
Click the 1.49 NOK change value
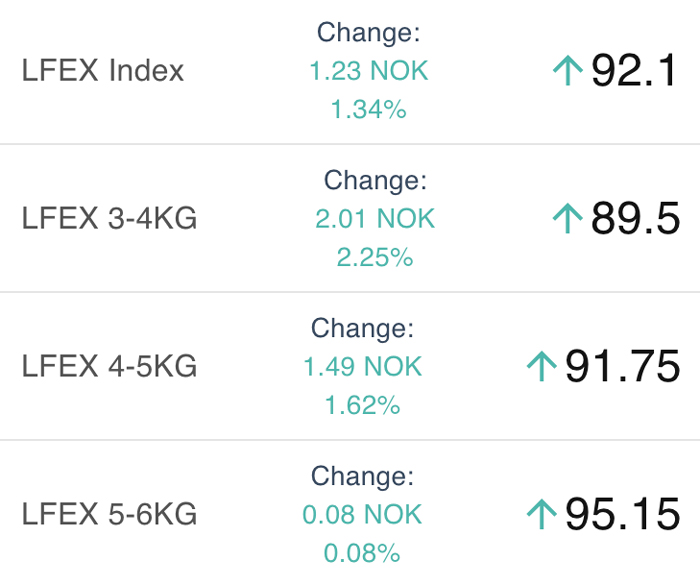click(x=362, y=366)
